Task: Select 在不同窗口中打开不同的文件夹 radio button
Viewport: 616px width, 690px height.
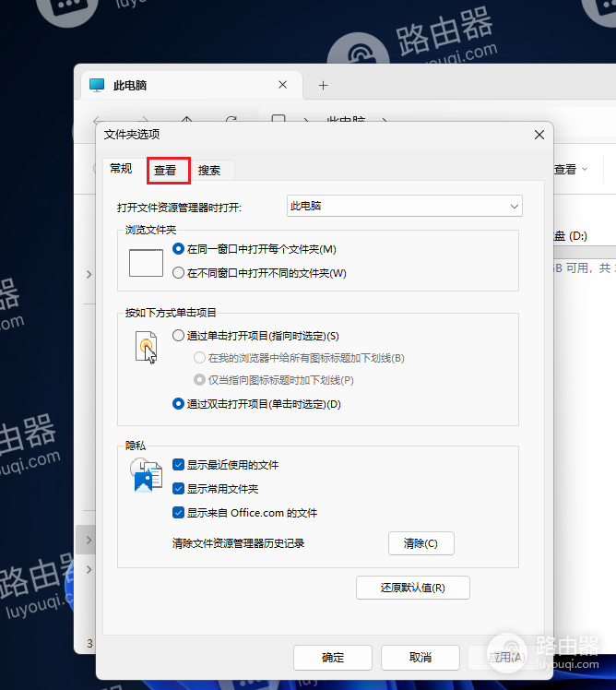Action: coord(179,272)
